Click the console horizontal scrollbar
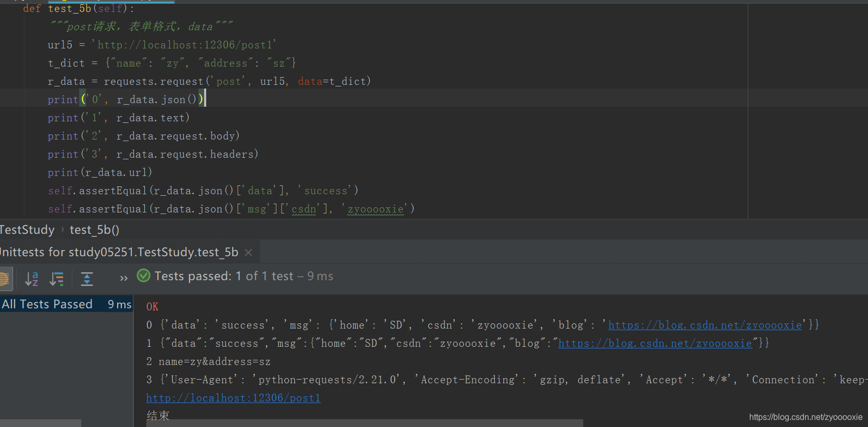 [364, 423]
